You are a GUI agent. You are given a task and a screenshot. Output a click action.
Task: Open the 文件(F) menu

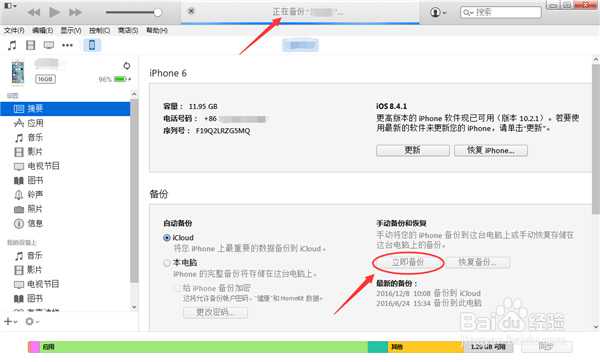(14, 30)
